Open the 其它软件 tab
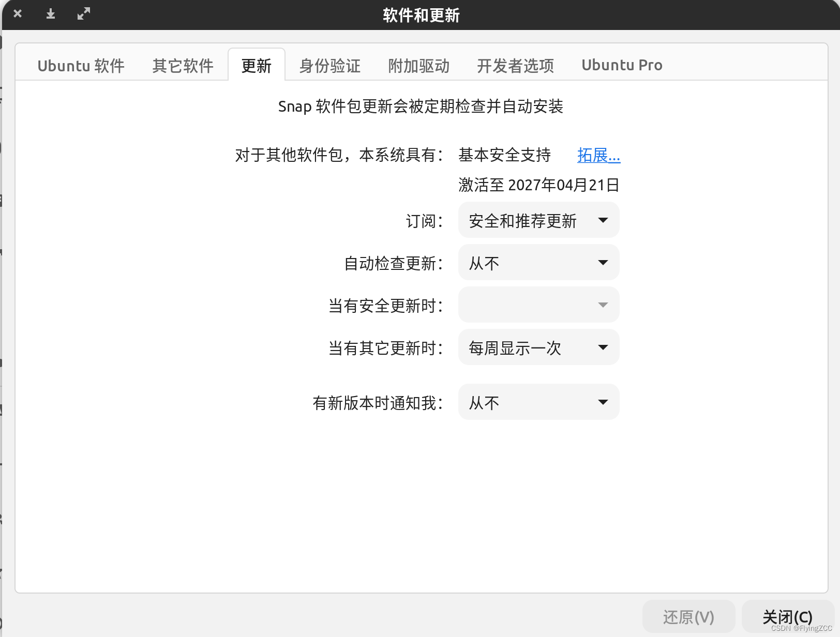Screen dimensions: 840x637 coord(183,65)
